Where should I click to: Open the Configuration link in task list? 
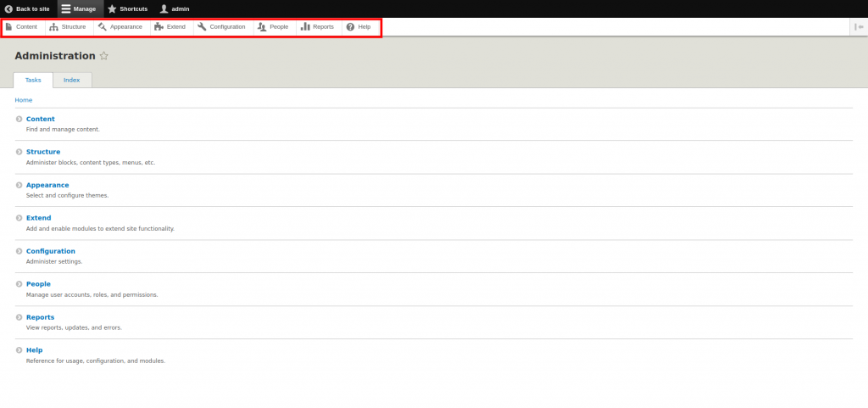click(51, 251)
